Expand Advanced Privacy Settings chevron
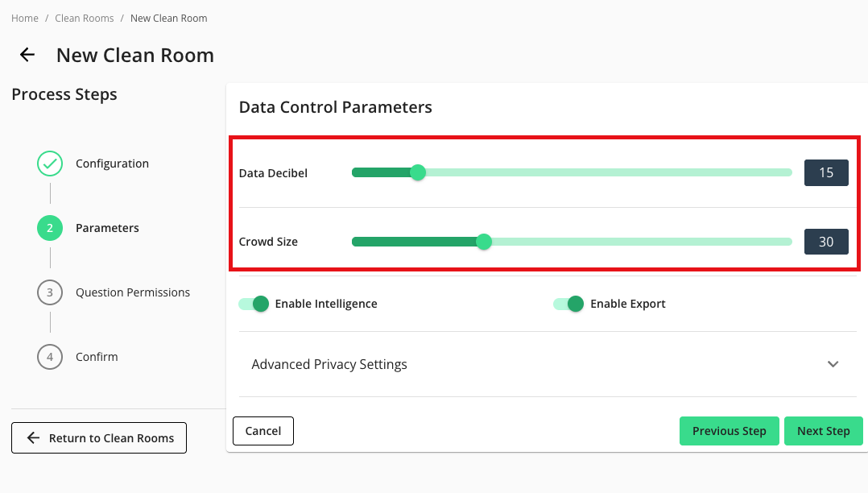The height and width of the screenshot is (493, 868). (833, 364)
